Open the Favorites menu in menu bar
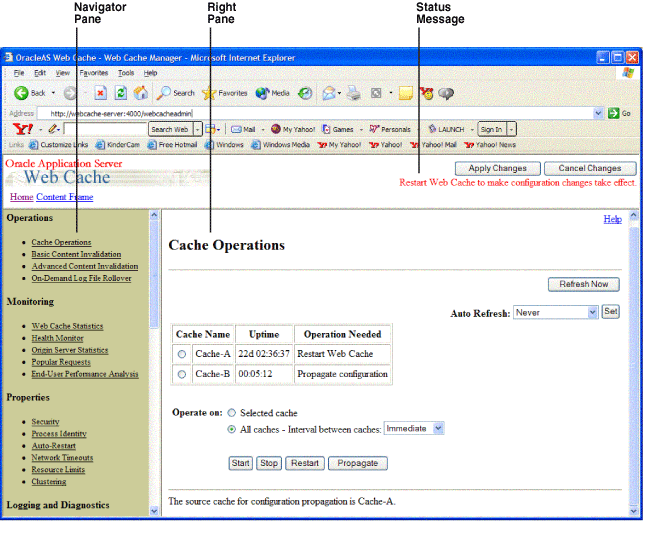 coord(93,73)
